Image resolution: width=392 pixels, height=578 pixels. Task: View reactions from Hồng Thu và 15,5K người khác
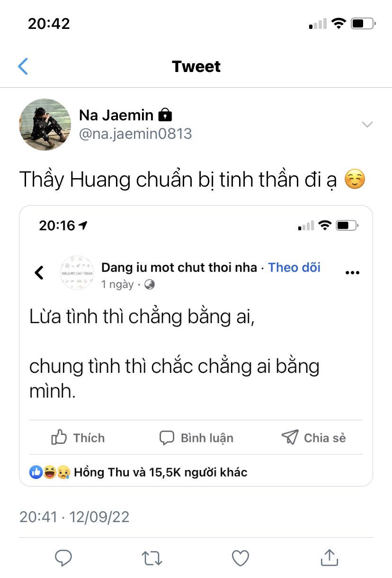[x=138, y=472]
